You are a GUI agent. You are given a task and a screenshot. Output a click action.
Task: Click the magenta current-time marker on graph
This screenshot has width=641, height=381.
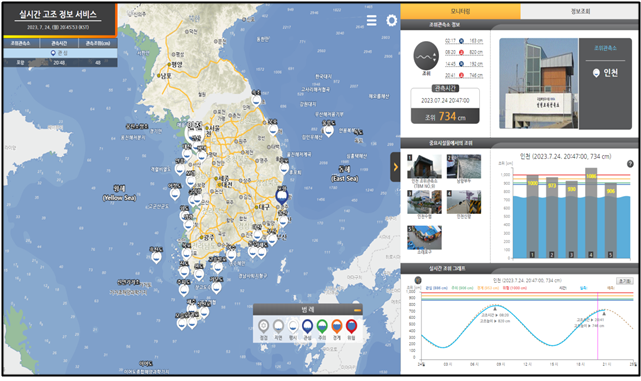pyautogui.click(x=597, y=326)
